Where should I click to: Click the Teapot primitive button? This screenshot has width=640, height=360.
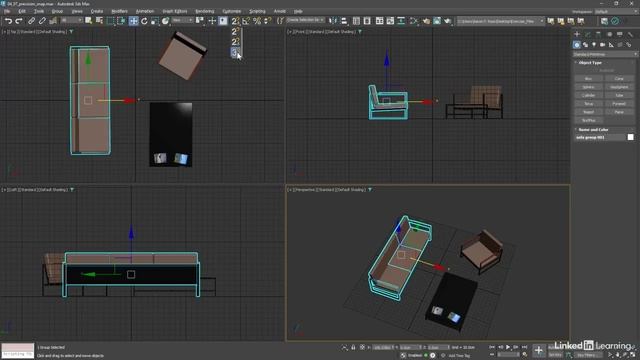[588, 112]
